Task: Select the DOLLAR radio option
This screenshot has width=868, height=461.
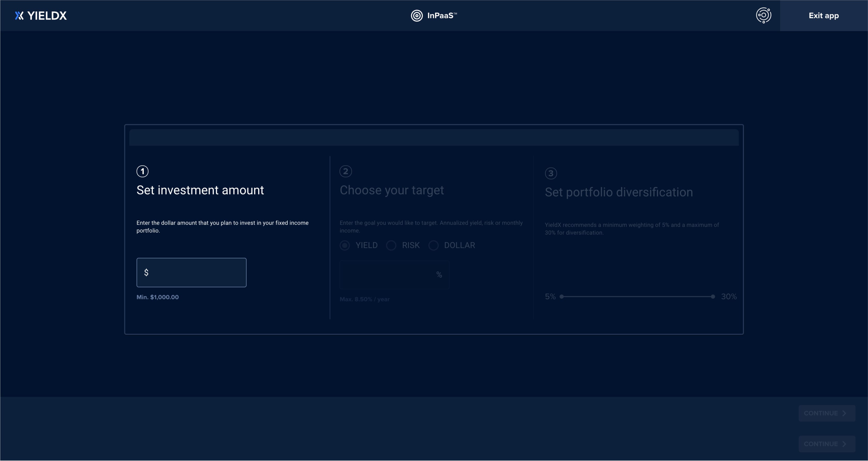Action: pos(433,245)
